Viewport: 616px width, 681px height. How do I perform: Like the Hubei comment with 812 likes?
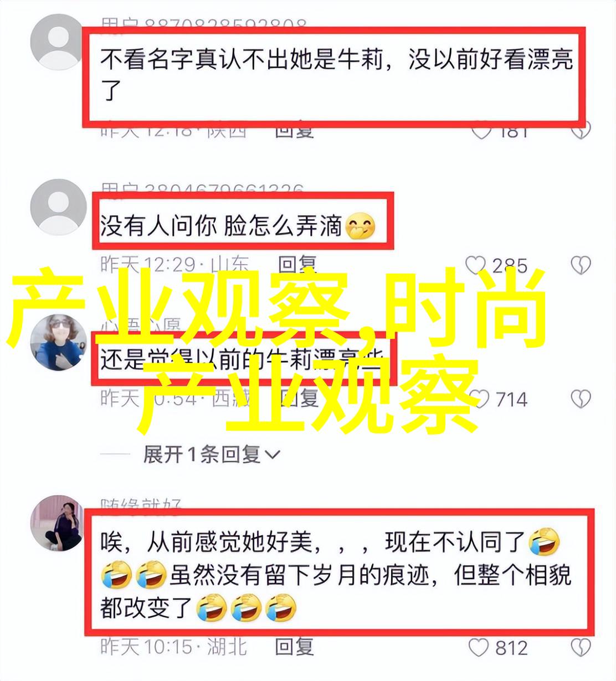click(x=479, y=647)
